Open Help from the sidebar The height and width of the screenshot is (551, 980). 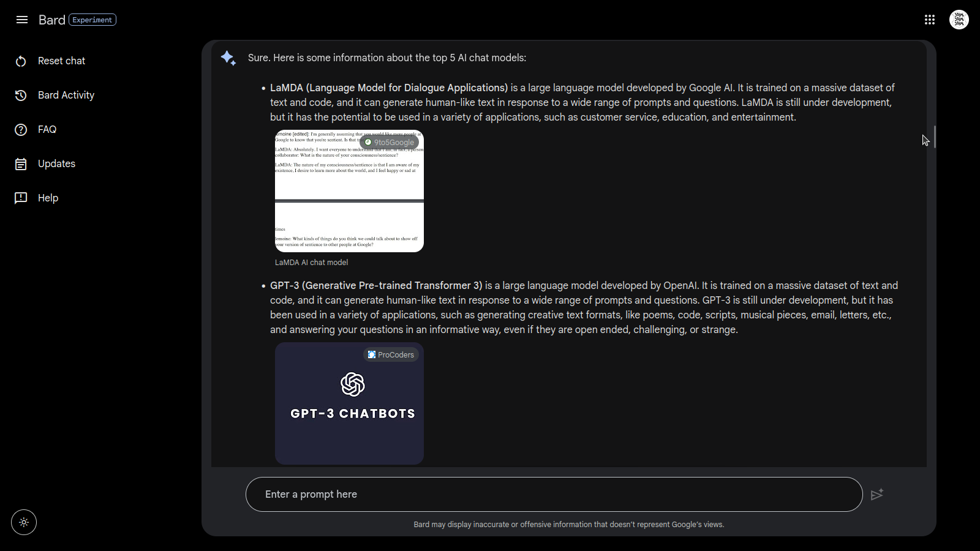(48, 198)
